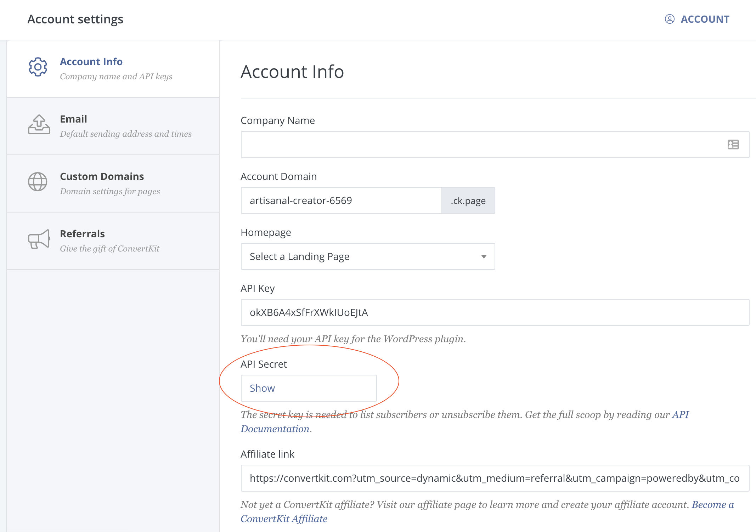Click the Affiliate link URL field
Image resolution: width=756 pixels, height=532 pixels.
(495, 478)
